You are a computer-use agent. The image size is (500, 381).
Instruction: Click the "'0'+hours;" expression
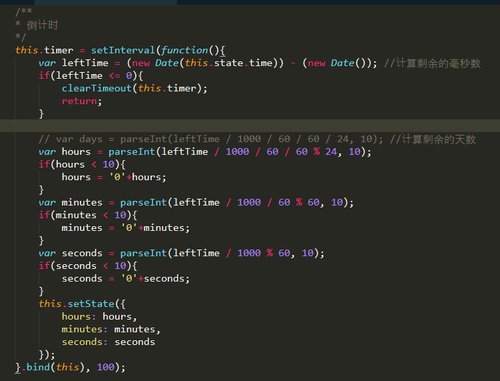pyautogui.click(x=138, y=177)
